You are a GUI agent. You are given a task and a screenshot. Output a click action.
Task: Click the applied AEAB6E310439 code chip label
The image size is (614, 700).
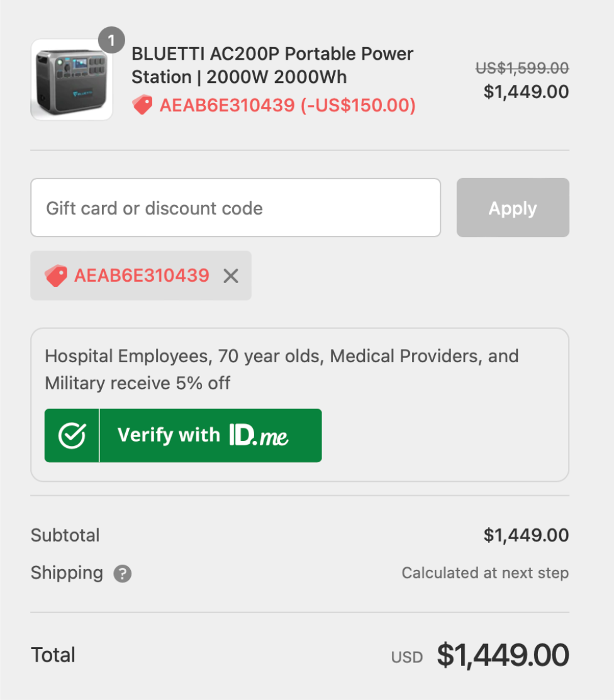coord(142,275)
